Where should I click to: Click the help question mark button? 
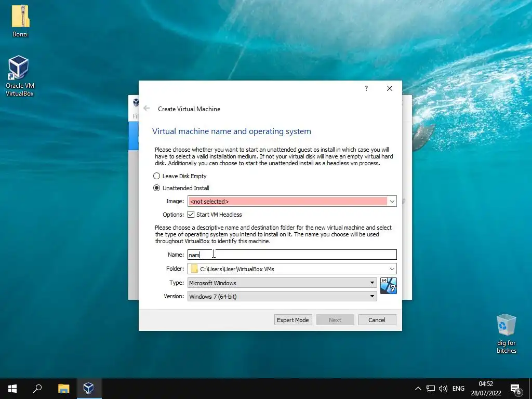366,88
